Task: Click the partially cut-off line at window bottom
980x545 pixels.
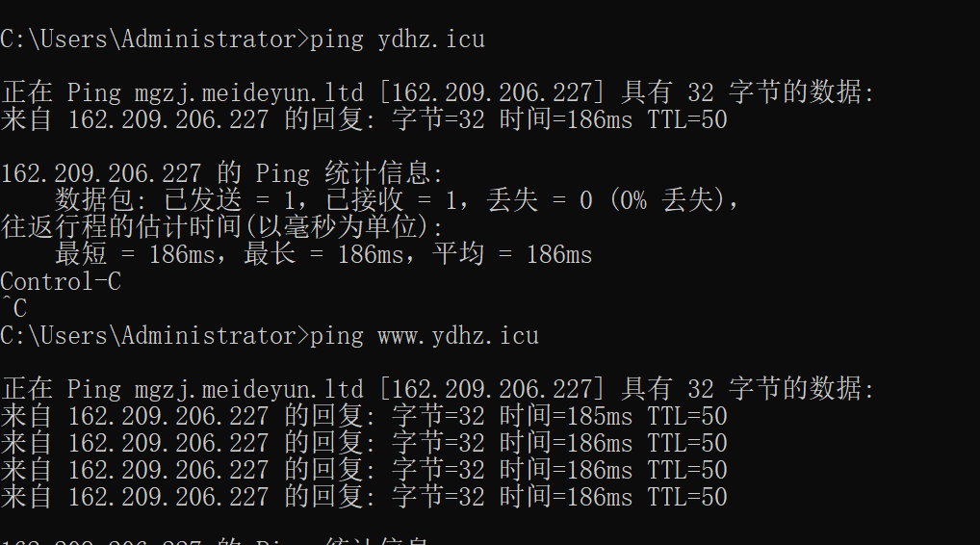Action: [x=221, y=540]
